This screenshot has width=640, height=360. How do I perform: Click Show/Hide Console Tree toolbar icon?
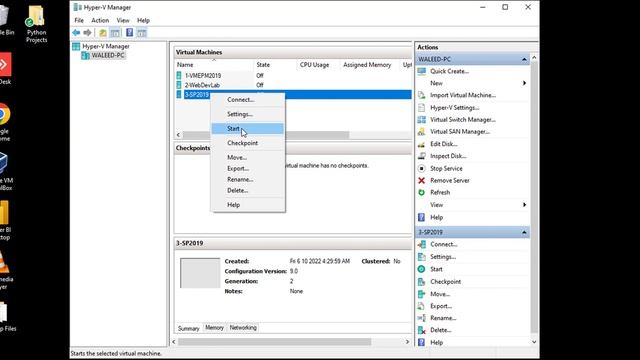coord(115,33)
